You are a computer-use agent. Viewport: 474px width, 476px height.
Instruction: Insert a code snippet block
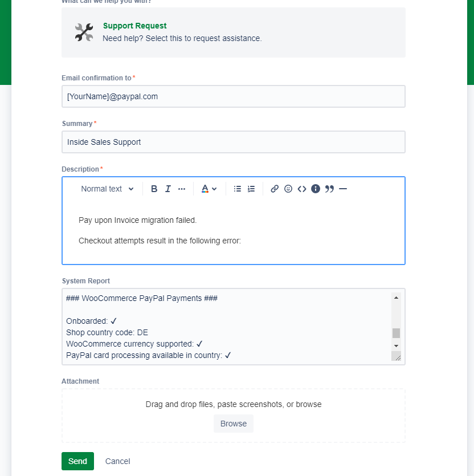(302, 189)
